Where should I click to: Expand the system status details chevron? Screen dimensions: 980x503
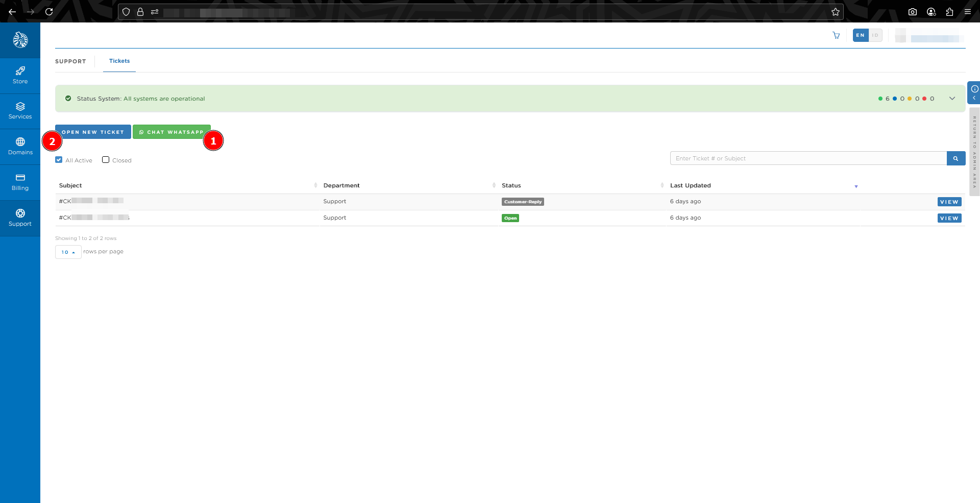[x=952, y=99]
